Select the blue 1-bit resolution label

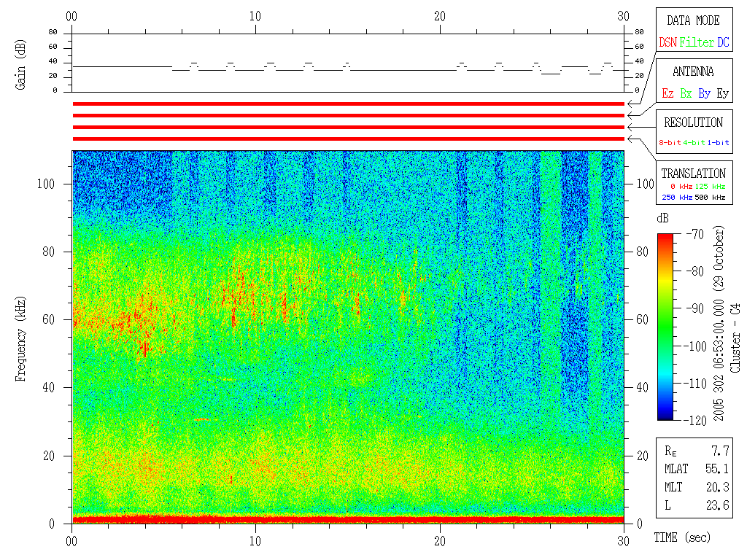(x=718, y=142)
